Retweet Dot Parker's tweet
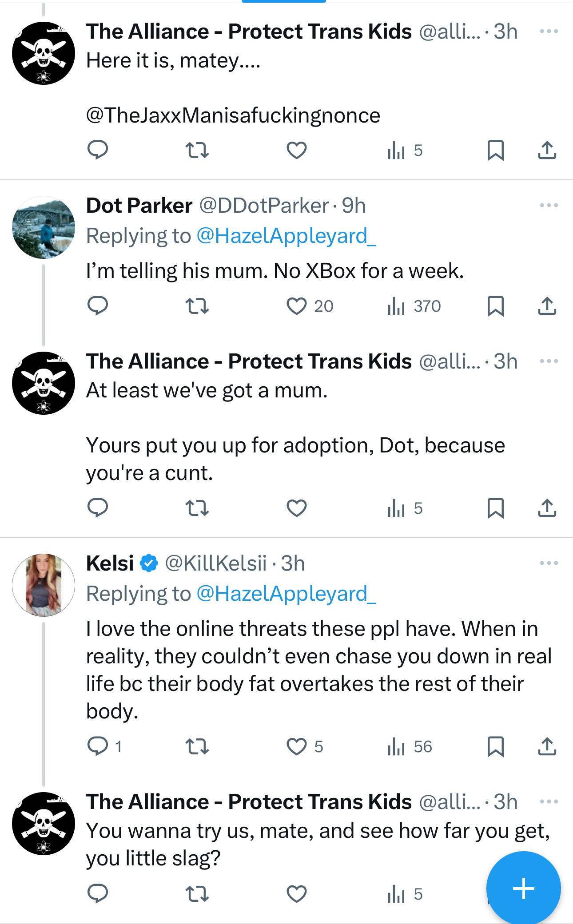573x924 pixels. coord(197,306)
